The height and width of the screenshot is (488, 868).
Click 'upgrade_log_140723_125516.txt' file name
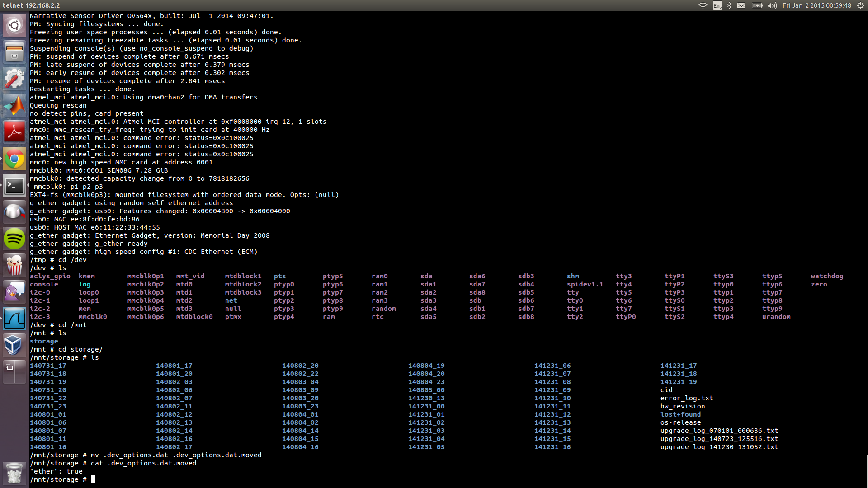pyautogui.click(x=719, y=439)
